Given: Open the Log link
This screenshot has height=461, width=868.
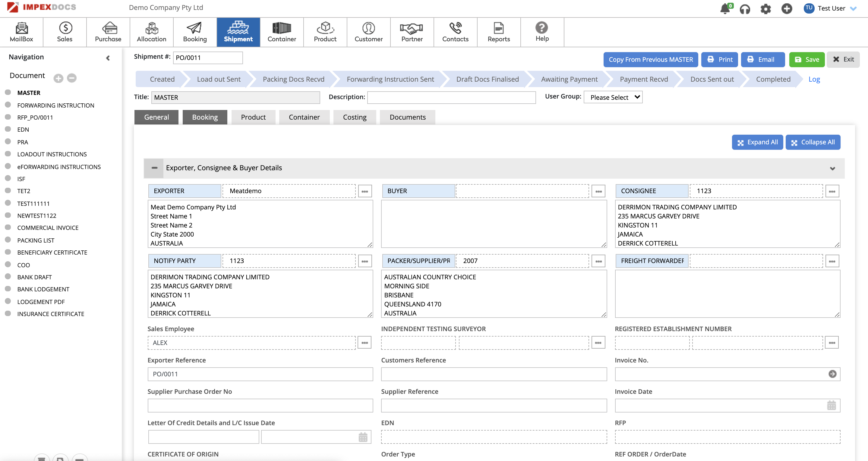Looking at the screenshot, I should tap(814, 80).
